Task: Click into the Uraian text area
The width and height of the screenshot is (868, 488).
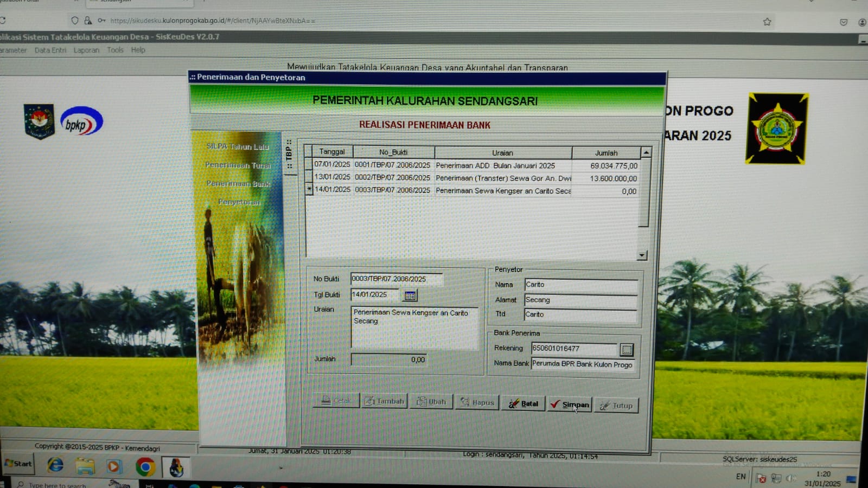Action: point(415,328)
